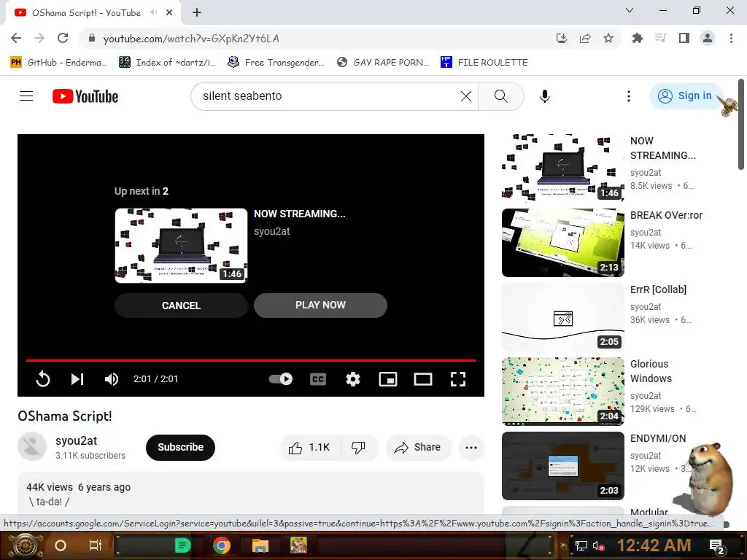Open ENDYMI/ON video thumbnail

(562, 466)
